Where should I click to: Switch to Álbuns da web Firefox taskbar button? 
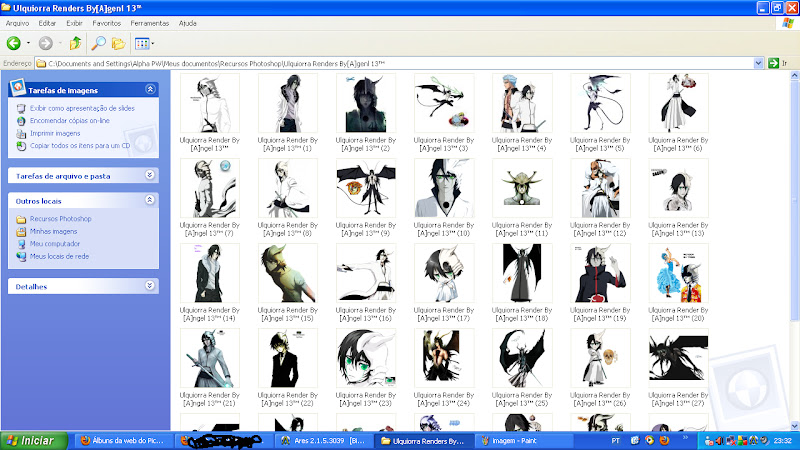coord(123,441)
